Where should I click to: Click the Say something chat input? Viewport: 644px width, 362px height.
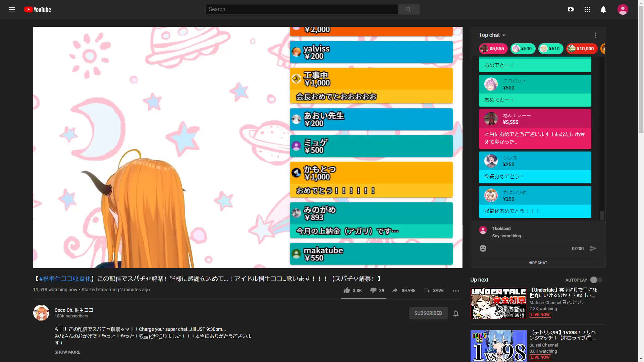545,236
